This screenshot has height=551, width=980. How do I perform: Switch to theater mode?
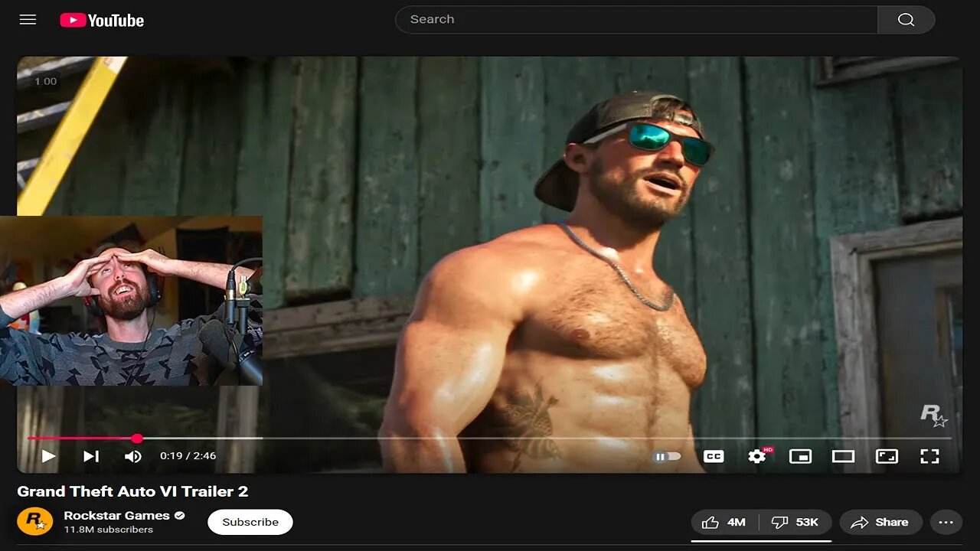click(843, 456)
